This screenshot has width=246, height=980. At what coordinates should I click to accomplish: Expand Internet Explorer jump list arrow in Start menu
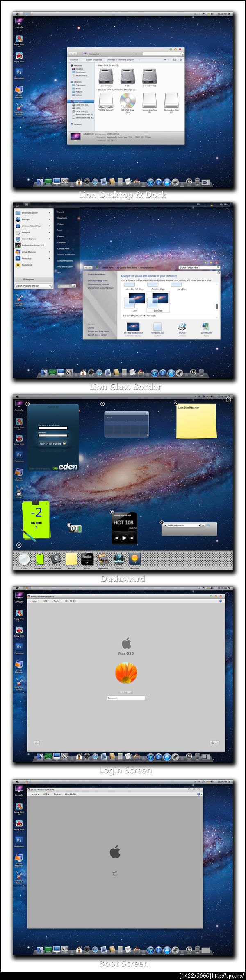[50, 239]
